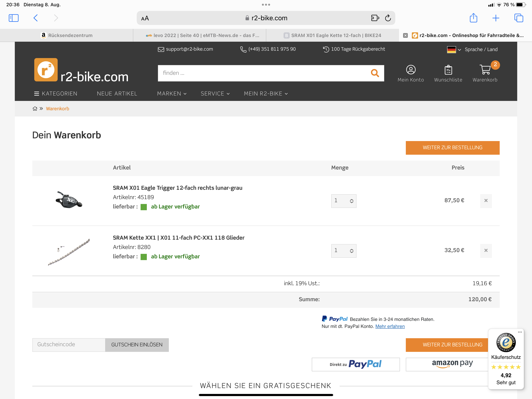Show the Safari sidebar panel
The height and width of the screenshot is (399, 532).
pyautogui.click(x=14, y=18)
